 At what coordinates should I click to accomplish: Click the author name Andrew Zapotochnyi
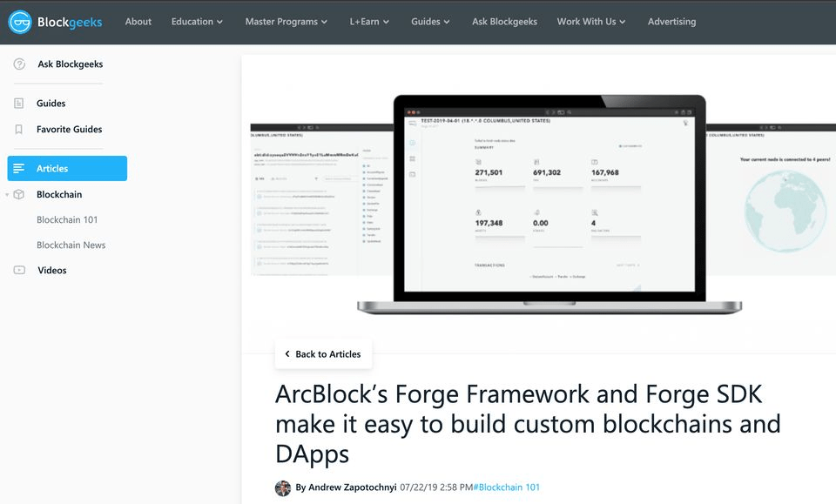[353, 487]
